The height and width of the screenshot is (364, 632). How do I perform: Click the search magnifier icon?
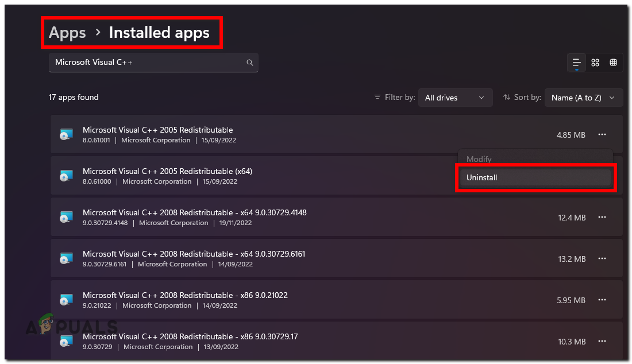[x=250, y=63]
